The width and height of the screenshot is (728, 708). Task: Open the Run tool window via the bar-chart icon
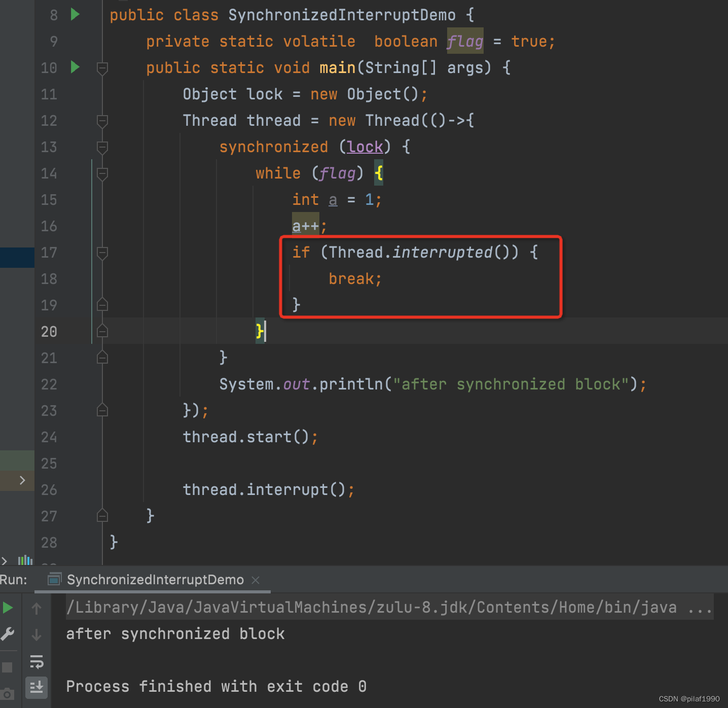[25, 560]
